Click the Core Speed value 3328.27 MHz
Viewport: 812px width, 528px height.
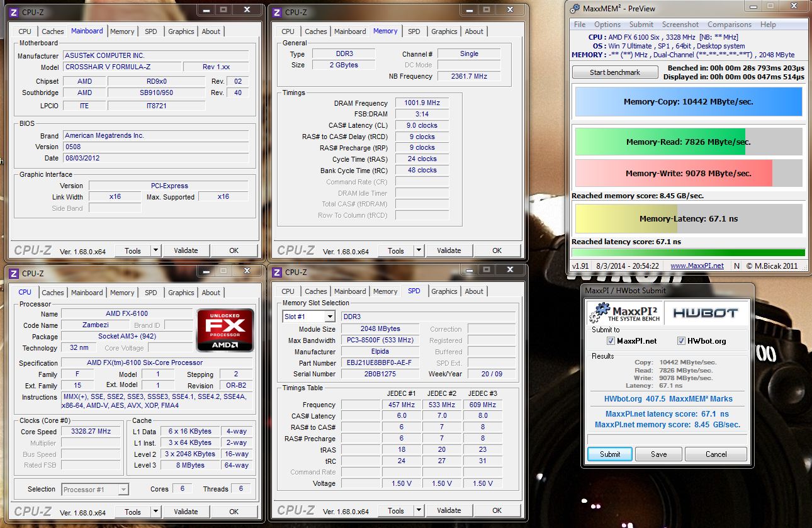[x=91, y=432]
